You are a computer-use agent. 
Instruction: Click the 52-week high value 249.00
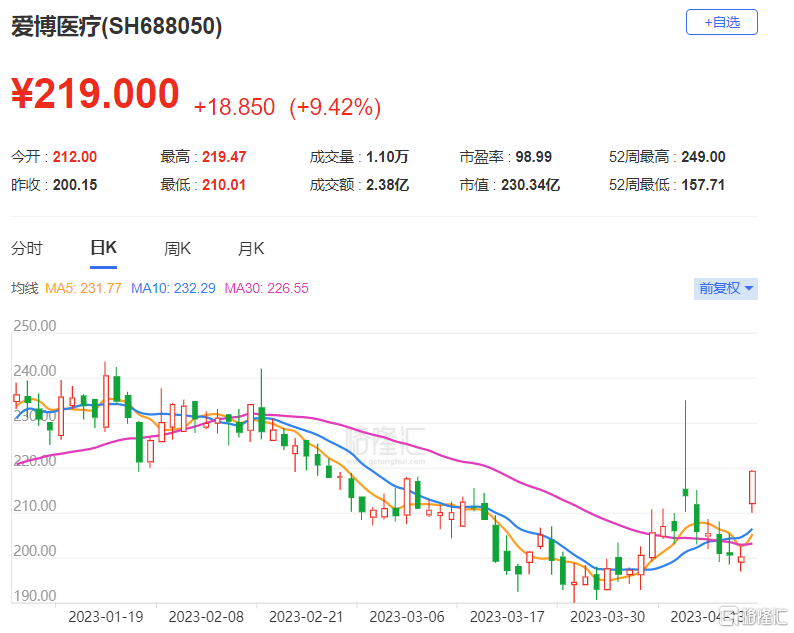point(703,157)
